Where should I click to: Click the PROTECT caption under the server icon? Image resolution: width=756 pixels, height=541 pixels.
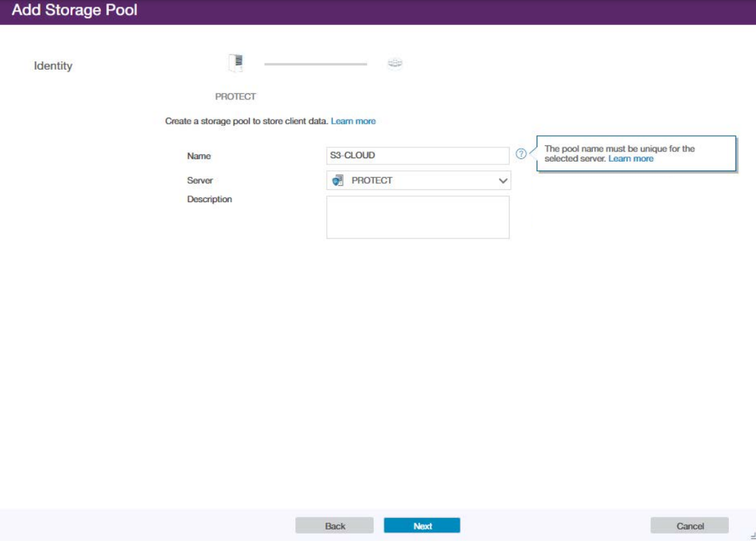pos(236,97)
